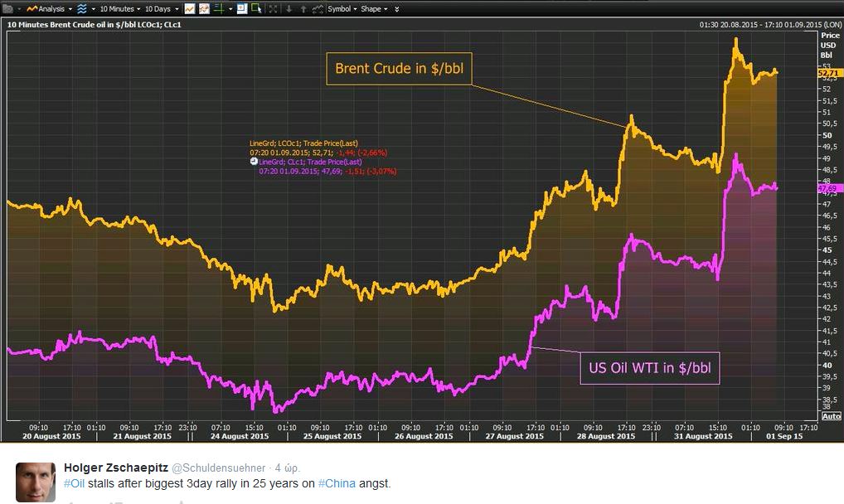The width and height of the screenshot is (844, 504).
Task: Click the candlestick chart style icon
Action: (x=204, y=8)
